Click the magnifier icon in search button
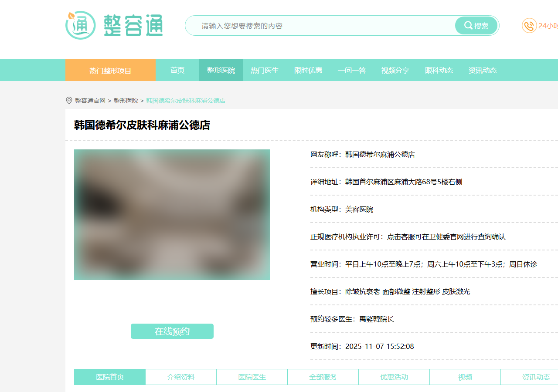Screen dimensions: 558x392 point(468,26)
